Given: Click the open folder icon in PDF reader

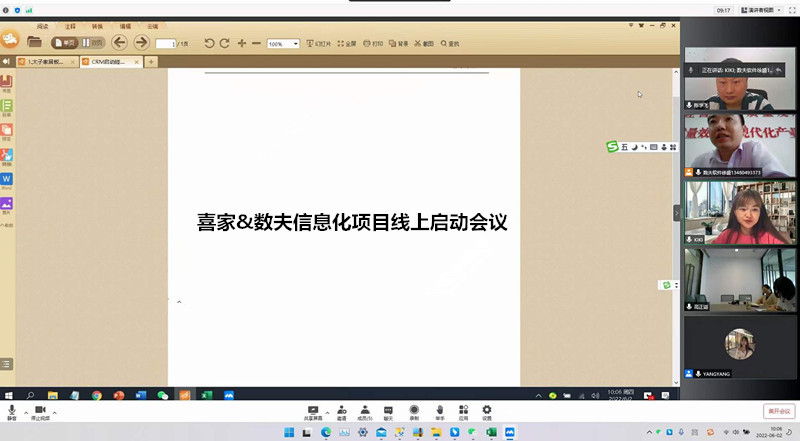Looking at the screenshot, I should click(35, 42).
